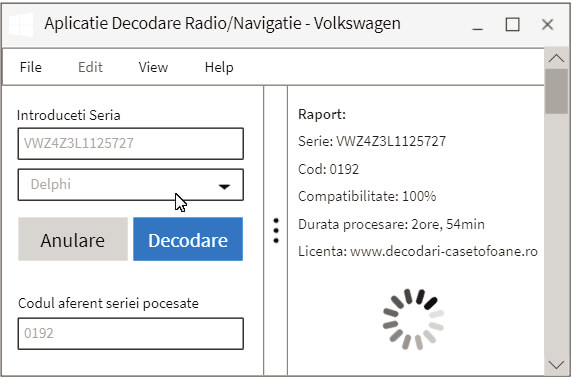The height and width of the screenshot is (380, 572).
Task: Open the View menu
Action: pos(153,67)
